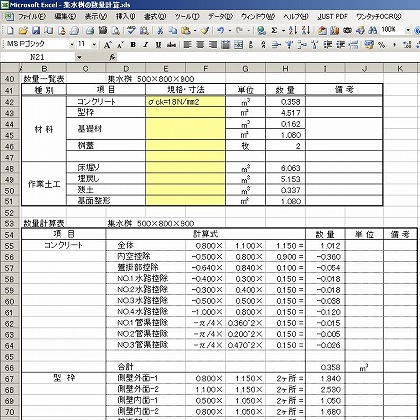
Task: Click the Sort Ascending icon
Action: tap(293, 31)
